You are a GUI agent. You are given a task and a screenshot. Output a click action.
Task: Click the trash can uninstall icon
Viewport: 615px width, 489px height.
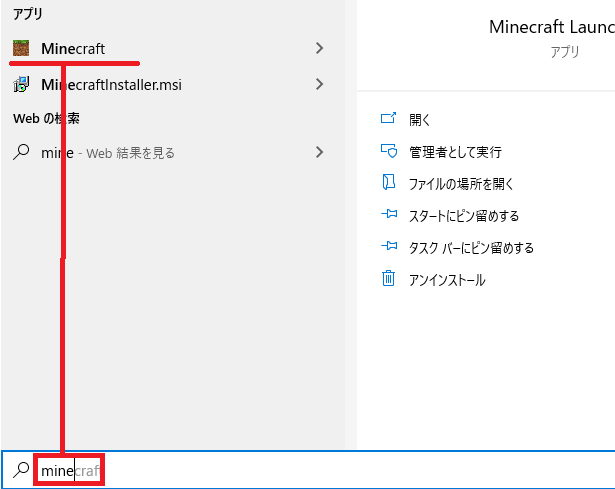[x=388, y=278]
